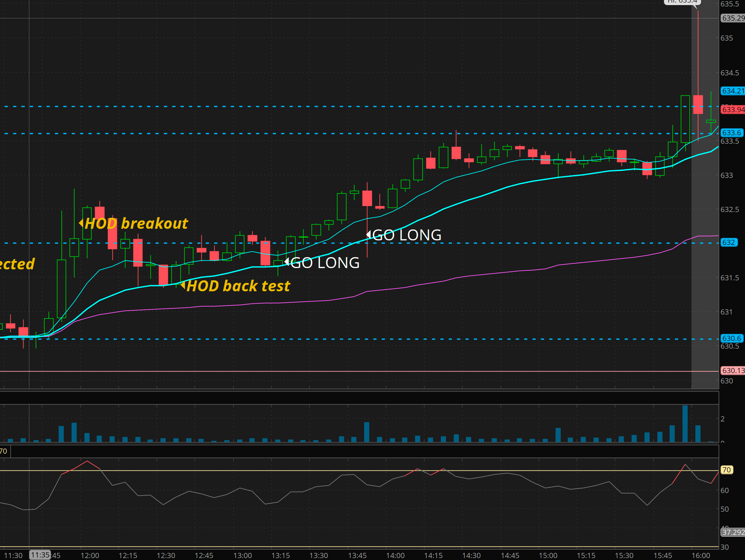
Task: Select the 633.6 dashed level price label
Action: tap(731, 133)
